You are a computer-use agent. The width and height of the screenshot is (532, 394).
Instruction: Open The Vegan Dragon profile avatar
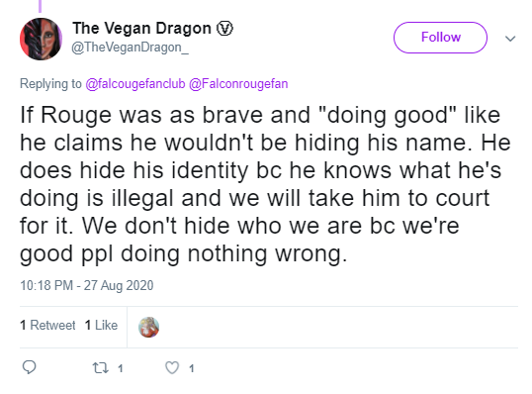(42, 39)
